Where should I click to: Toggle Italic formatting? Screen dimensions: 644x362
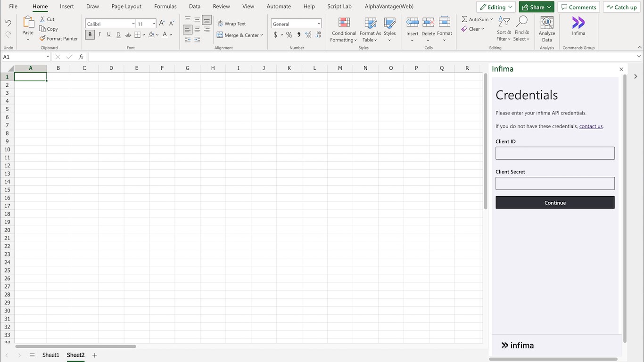99,34
